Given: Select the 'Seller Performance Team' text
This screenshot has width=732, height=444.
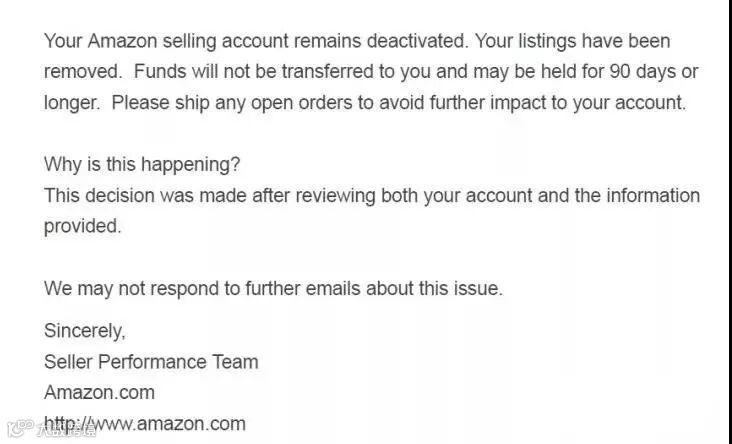Looking at the screenshot, I should click(x=151, y=362).
